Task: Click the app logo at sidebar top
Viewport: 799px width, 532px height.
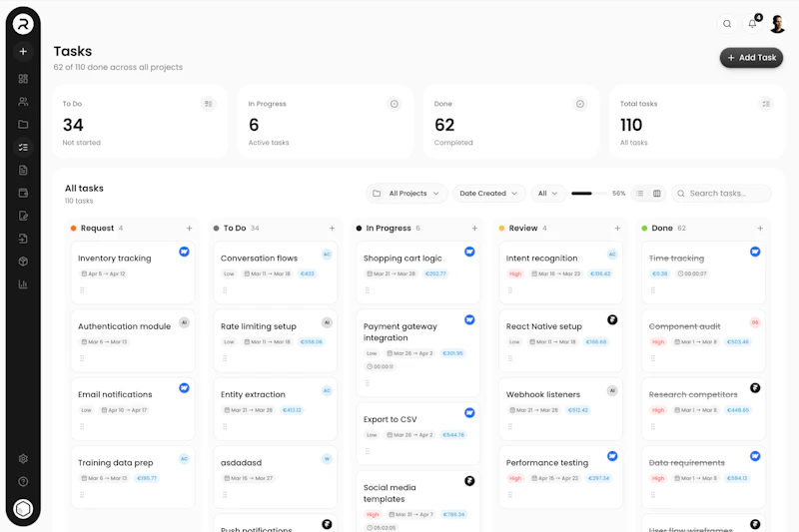Action: [23, 24]
